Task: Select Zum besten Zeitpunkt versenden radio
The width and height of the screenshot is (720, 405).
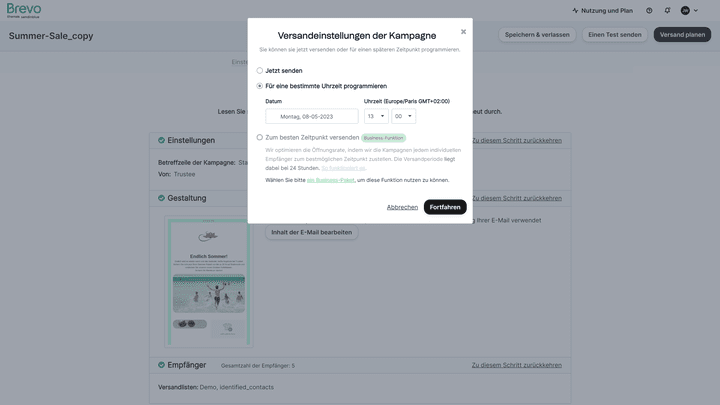Action: (259, 137)
